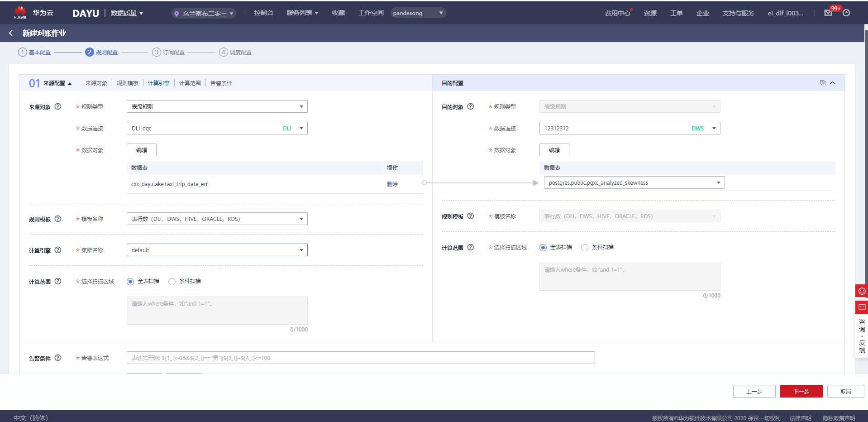Click help icon next to 目的对象

pos(471,106)
